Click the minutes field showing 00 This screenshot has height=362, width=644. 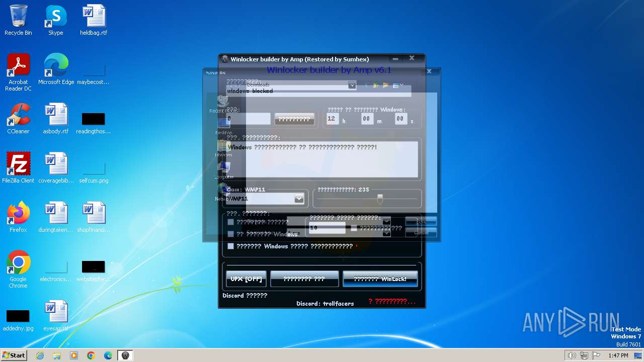click(367, 119)
